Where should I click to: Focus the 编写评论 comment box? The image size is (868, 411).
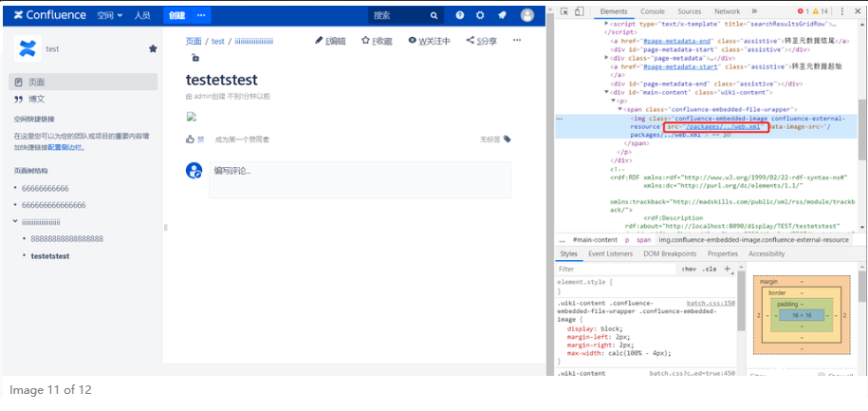click(x=360, y=179)
